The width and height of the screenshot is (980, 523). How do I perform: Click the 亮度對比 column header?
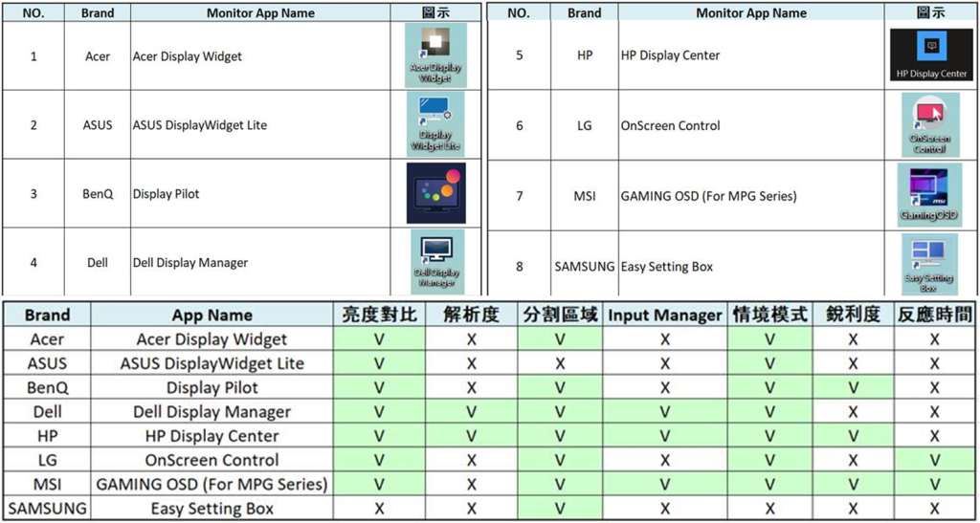tap(379, 315)
